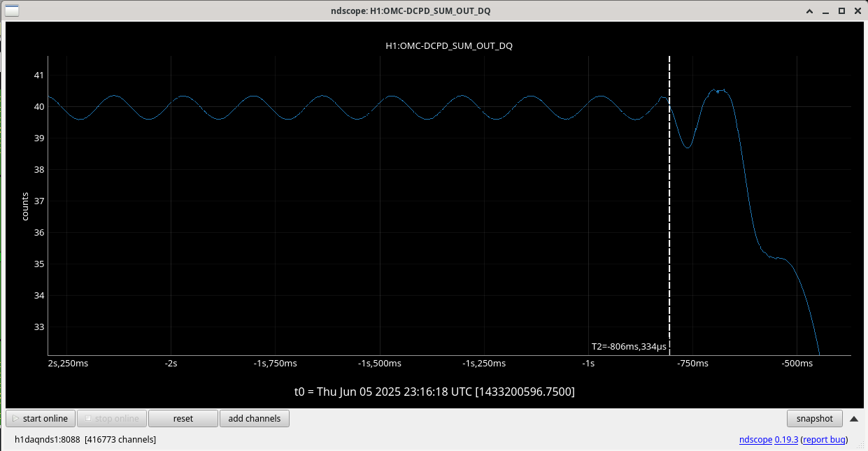Open the 0.19.3 version link

[x=786, y=440]
